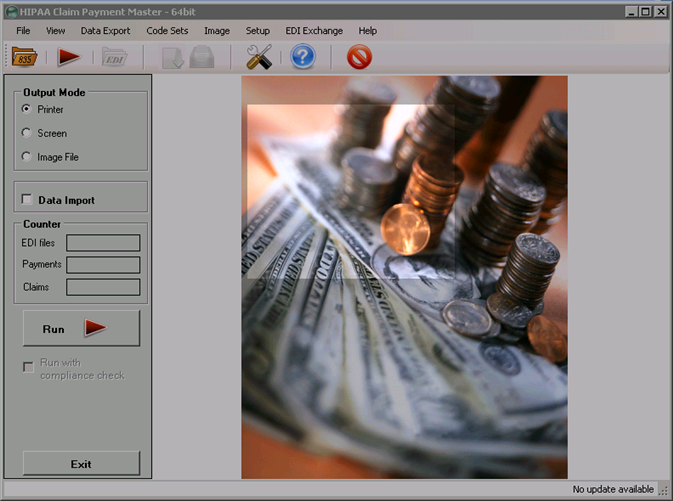Click the red prohibition stop icon
673x501 pixels.
click(x=359, y=57)
